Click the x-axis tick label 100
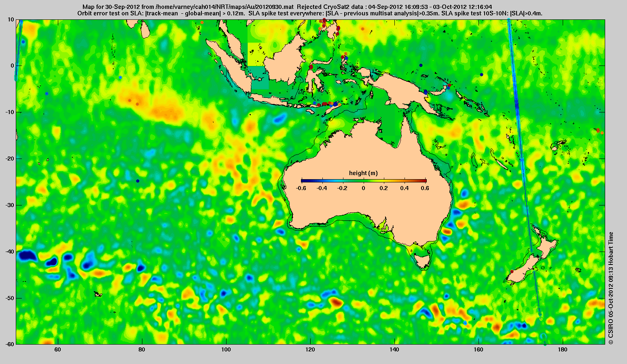 (x=226, y=349)
